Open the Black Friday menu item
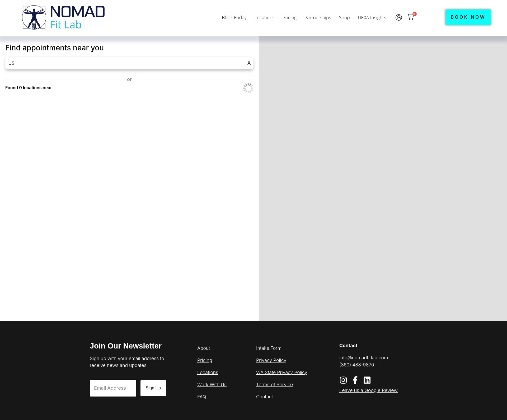Viewport: 507px width, 420px height. point(234,18)
